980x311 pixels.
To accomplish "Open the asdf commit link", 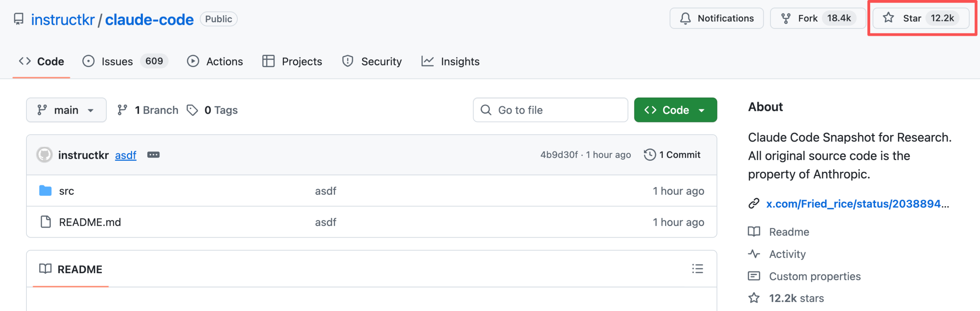I will click(126, 155).
